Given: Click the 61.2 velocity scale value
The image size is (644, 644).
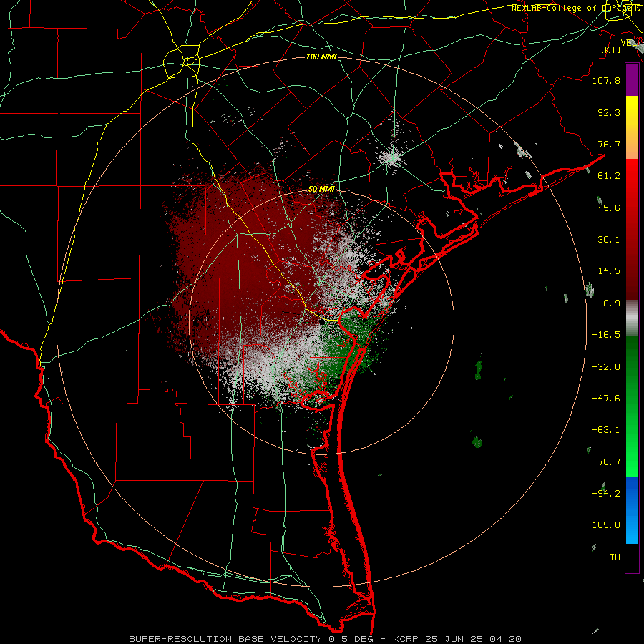Looking at the screenshot, I should tap(609, 176).
